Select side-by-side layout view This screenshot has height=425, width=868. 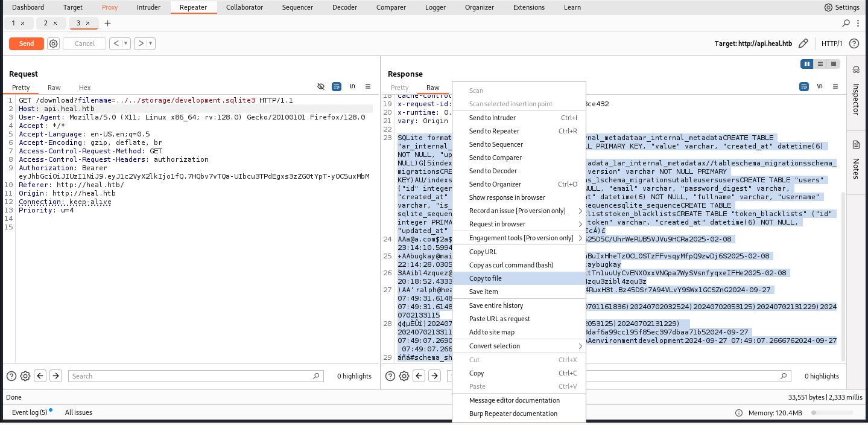807,64
